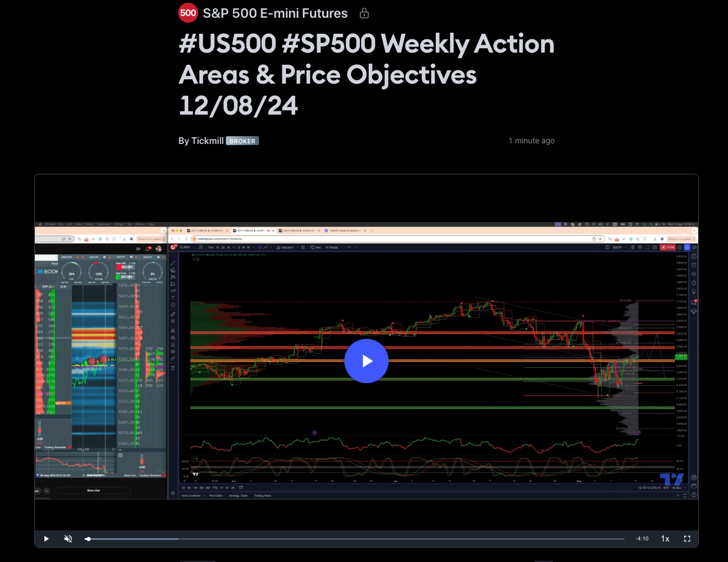Viewport: 728px width, 562px height.
Task: Open the Tickmill author profile
Action: coord(207,141)
